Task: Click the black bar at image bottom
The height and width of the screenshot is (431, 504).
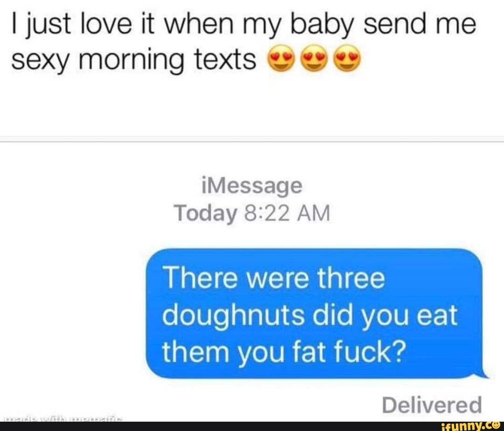Action: pos(252,426)
